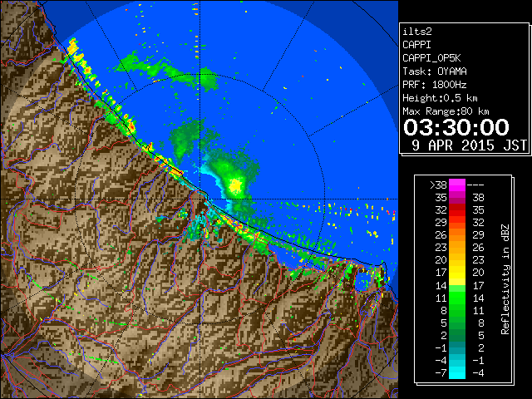This screenshot has height=399, width=532.
Task: Click the 'PRF: 1800Hz' entry
Action: [435, 85]
